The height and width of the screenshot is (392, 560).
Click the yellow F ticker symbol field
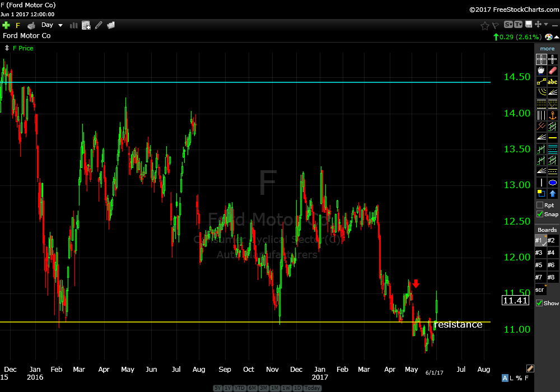(x=18, y=25)
